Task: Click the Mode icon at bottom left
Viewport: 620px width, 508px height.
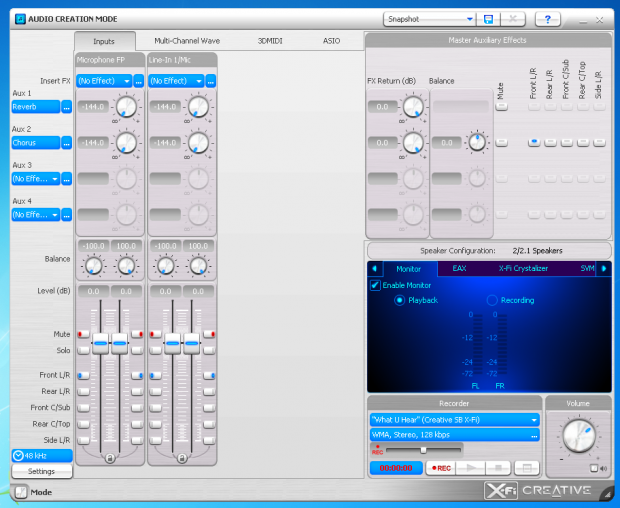Action: 20,492
